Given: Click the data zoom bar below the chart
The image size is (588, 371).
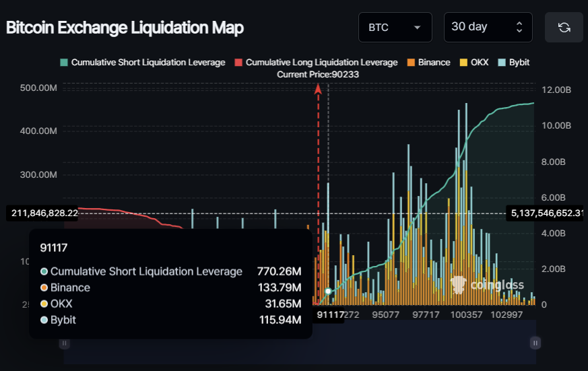Looking at the screenshot, I should click(x=300, y=343).
